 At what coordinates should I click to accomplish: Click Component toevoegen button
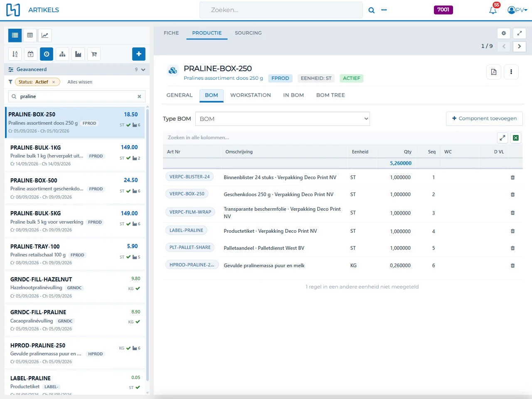tap(484, 118)
